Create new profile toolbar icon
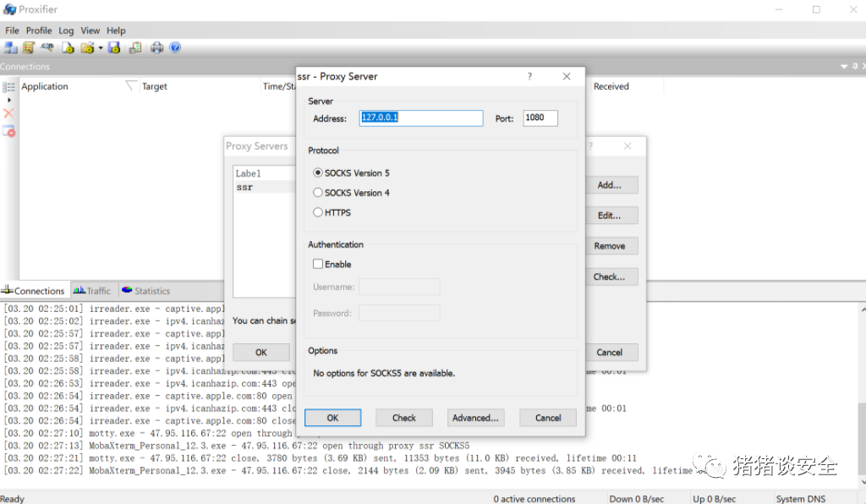 pyautogui.click(x=68, y=47)
